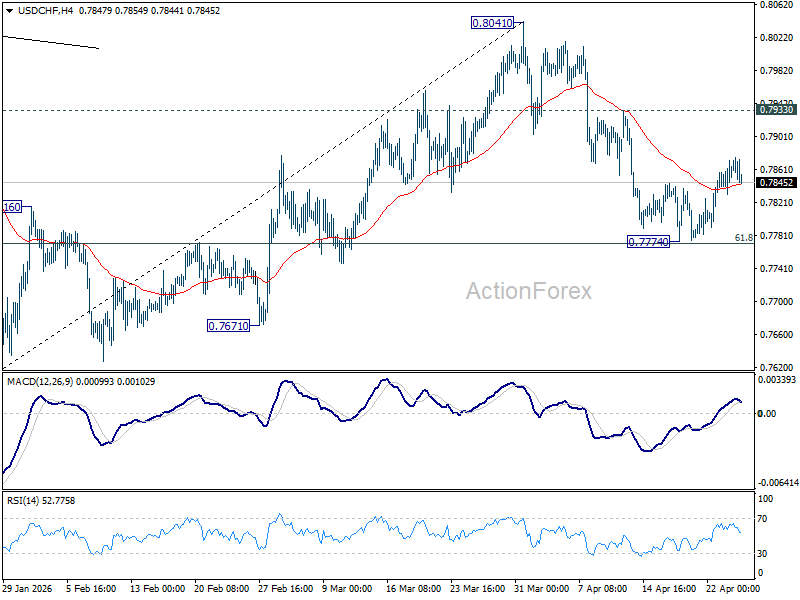The height and width of the screenshot is (600, 800).
Task: Click the 61.8 Fibonacci retracement label
Action: (x=744, y=236)
